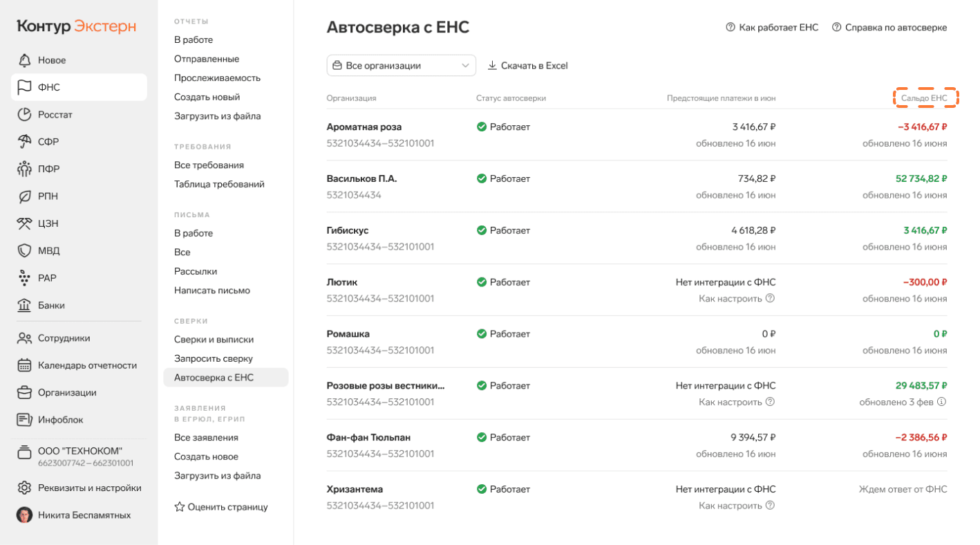Open Как работает ЕНС help link

772,28
